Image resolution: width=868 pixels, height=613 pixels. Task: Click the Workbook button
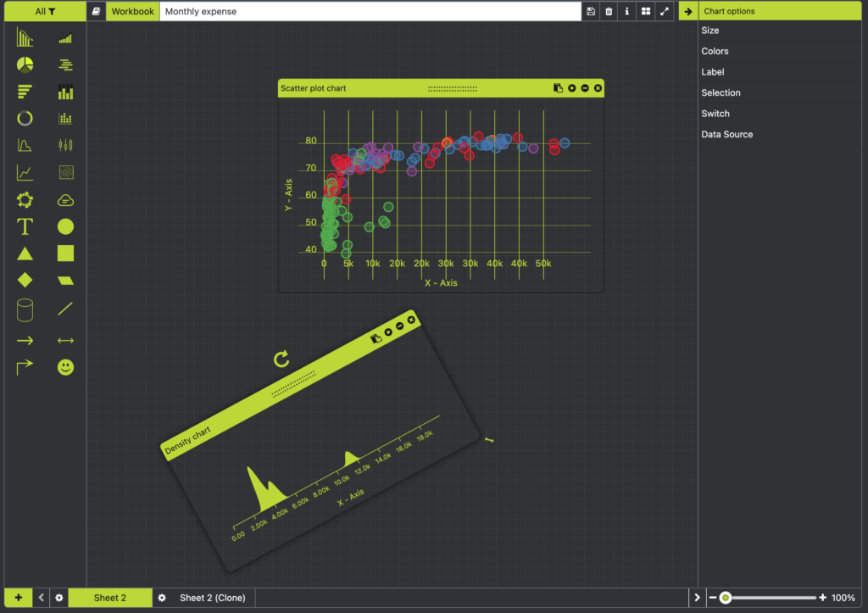click(x=132, y=11)
